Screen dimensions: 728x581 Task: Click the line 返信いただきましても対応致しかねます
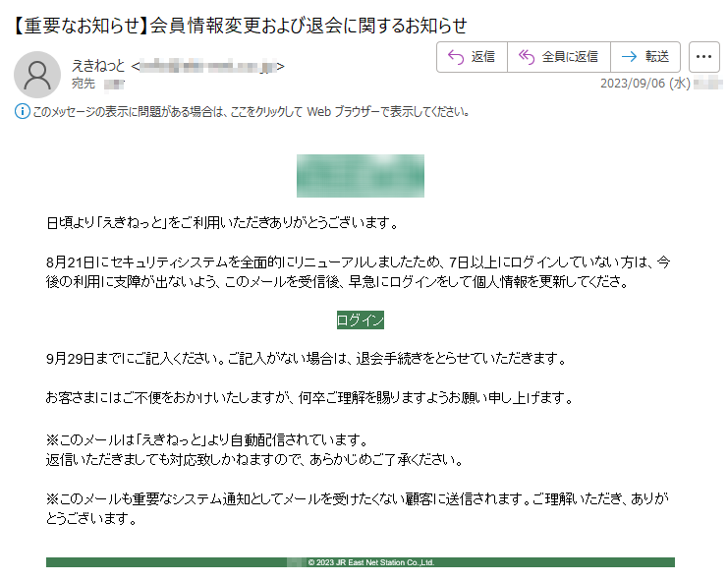click(254, 460)
